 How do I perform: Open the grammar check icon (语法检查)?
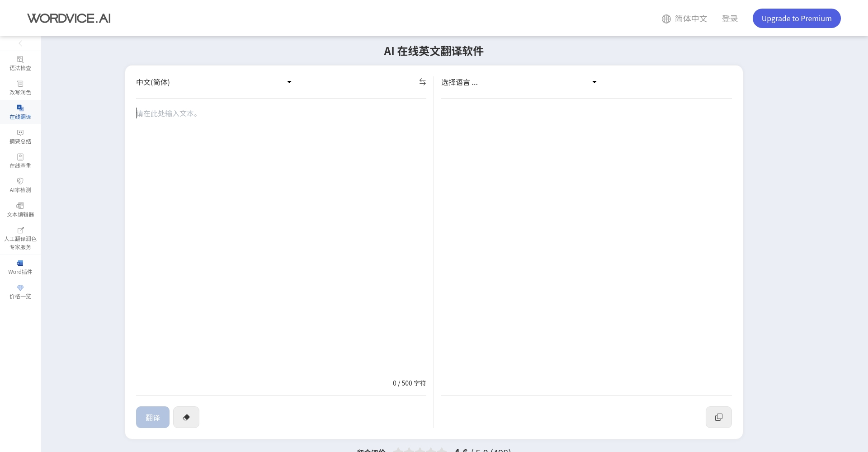point(20,59)
